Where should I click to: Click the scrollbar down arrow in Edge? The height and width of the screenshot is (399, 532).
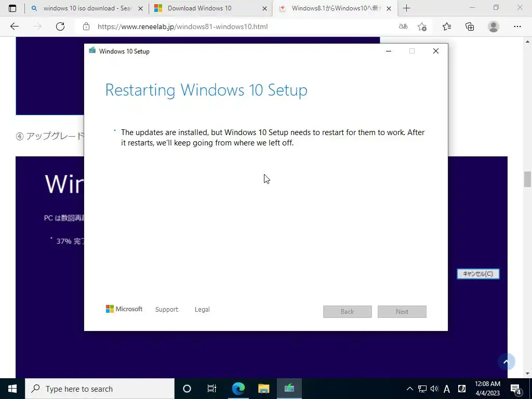coord(527,374)
